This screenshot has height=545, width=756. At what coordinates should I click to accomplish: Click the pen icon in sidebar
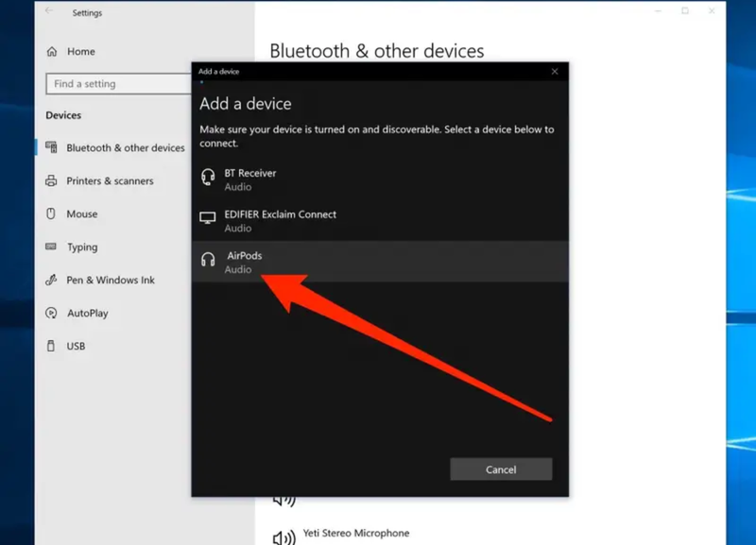click(x=51, y=280)
